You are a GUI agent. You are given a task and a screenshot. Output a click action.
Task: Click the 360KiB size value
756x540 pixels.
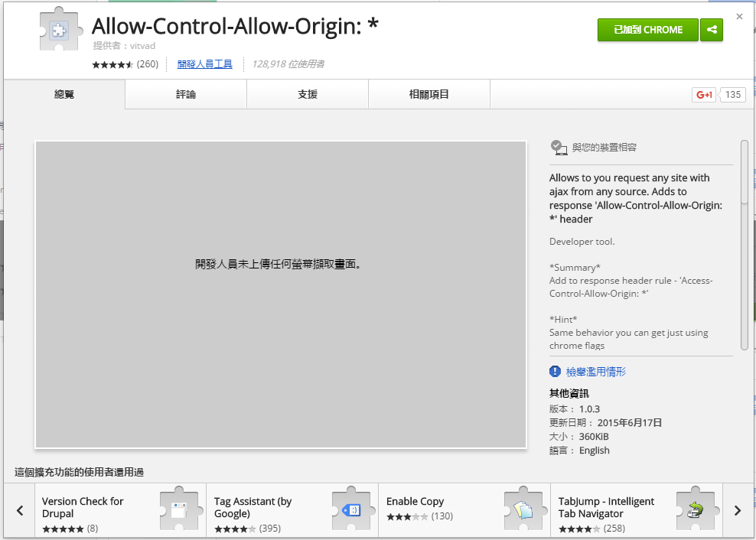click(594, 437)
